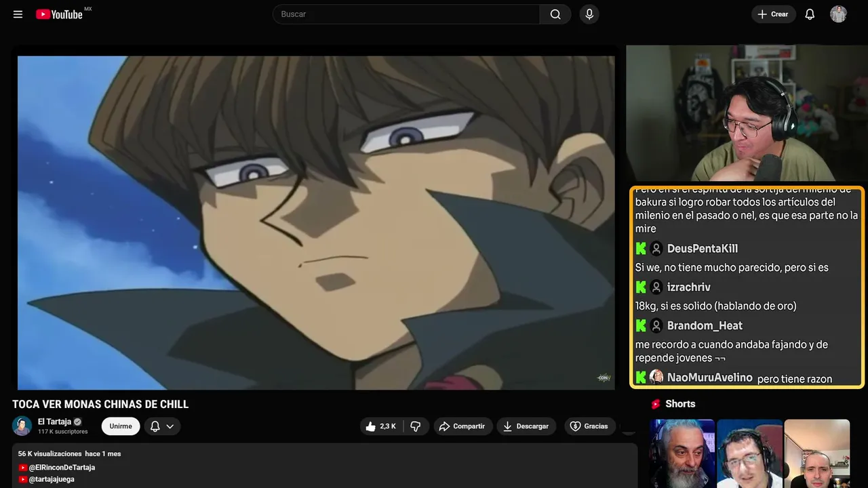Start voice search with the microphone

pos(589,14)
